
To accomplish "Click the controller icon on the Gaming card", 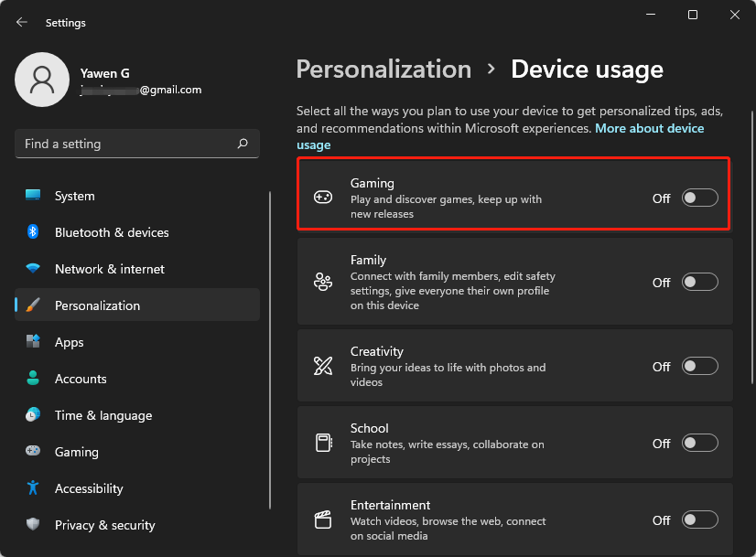I will [323, 197].
